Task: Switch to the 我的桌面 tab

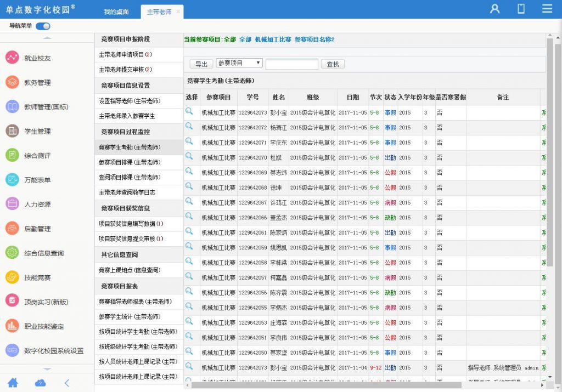Action: click(x=116, y=12)
